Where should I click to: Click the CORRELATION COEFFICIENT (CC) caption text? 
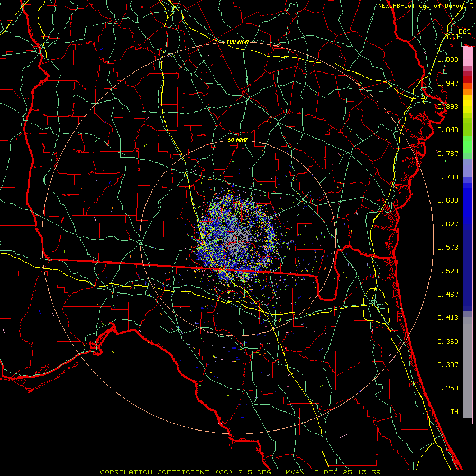coord(167,472)
